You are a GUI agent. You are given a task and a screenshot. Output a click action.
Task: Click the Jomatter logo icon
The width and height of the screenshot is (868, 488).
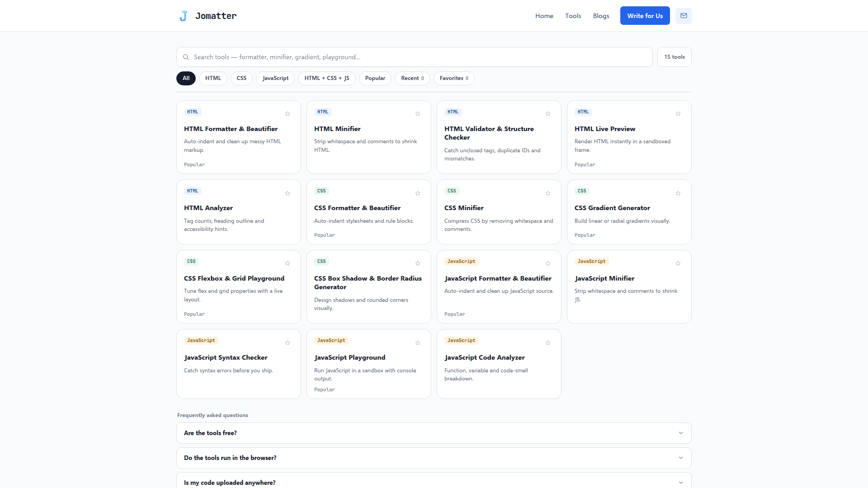[184, 16]
